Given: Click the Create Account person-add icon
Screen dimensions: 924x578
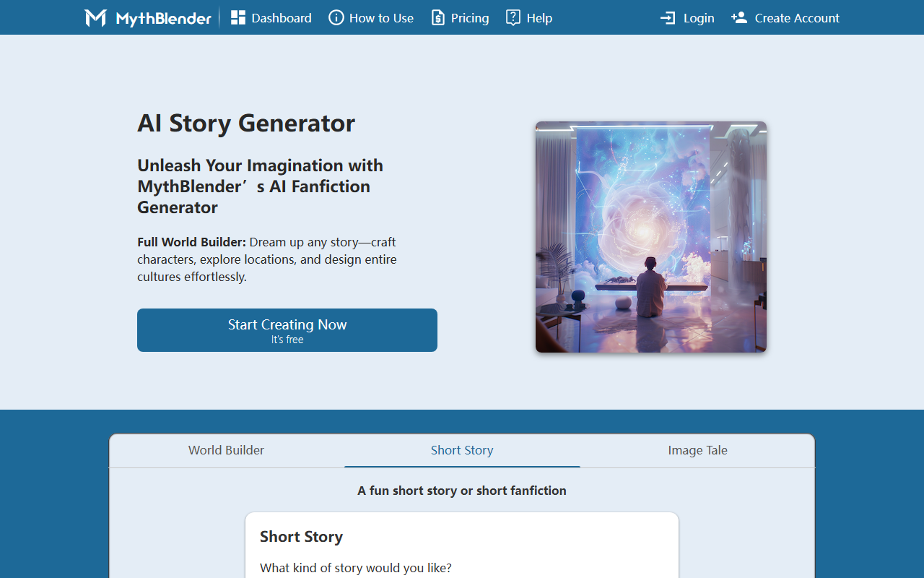Looking at the screenshot, I should pos(739,18).
